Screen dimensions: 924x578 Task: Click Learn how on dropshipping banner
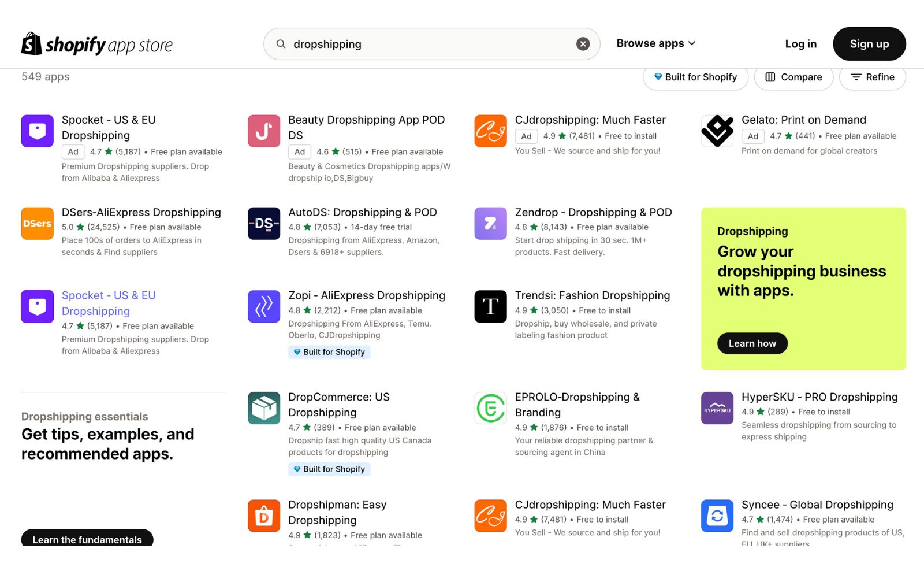click(752, 343)
